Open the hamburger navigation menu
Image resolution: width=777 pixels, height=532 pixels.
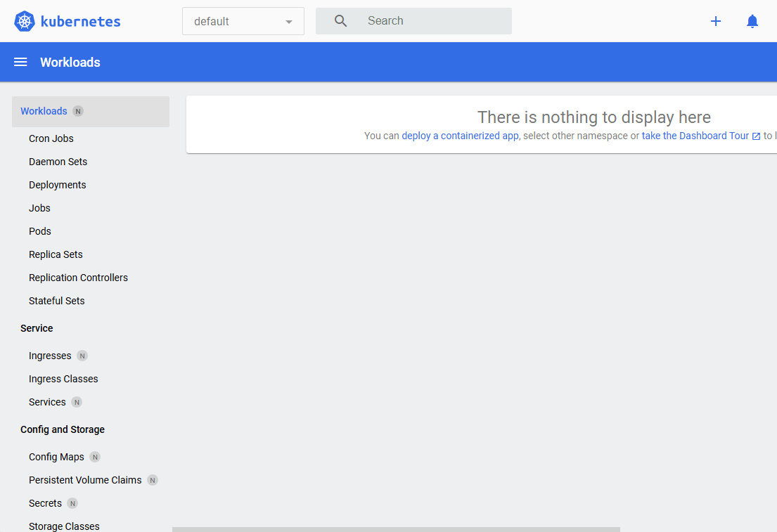pos(20,62)
